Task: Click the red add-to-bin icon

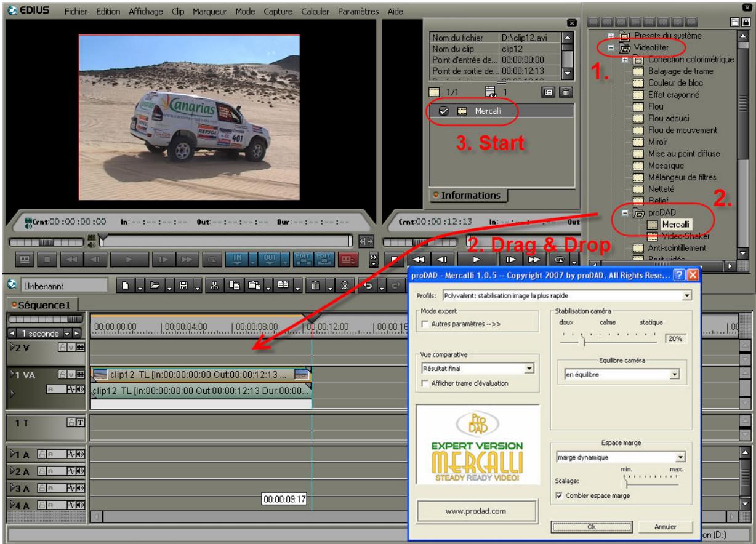Action: point(348,259)
